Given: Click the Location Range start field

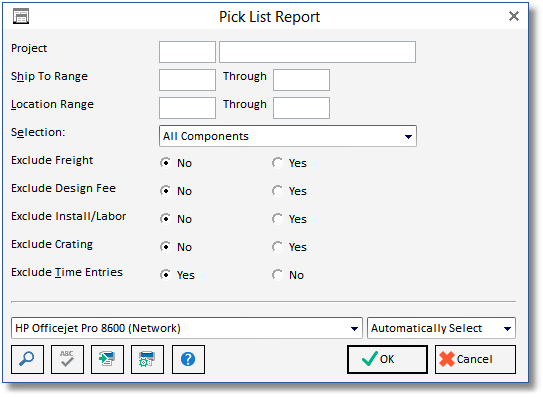Looking at the screenshot, I should click(187, 108).
